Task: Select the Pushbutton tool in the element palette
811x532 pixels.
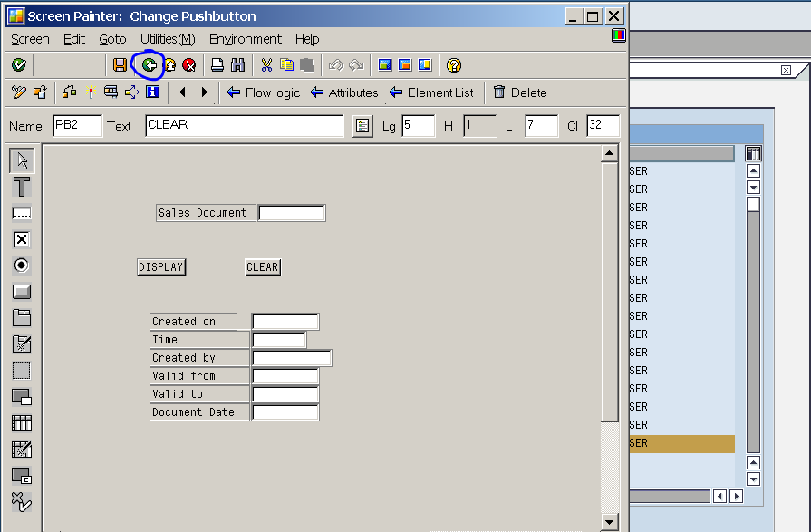Action: pos(23,291)
